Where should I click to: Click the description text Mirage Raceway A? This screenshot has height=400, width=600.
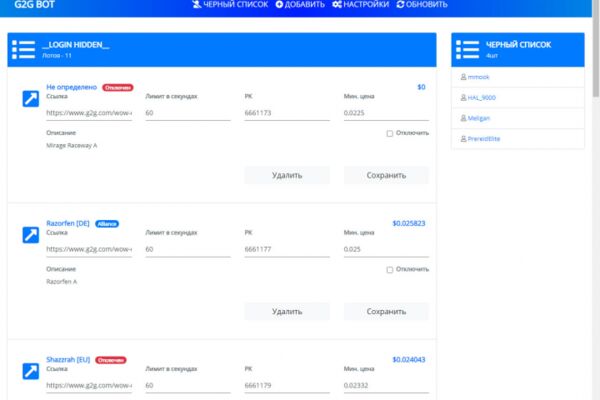click(x=72, y=145)
